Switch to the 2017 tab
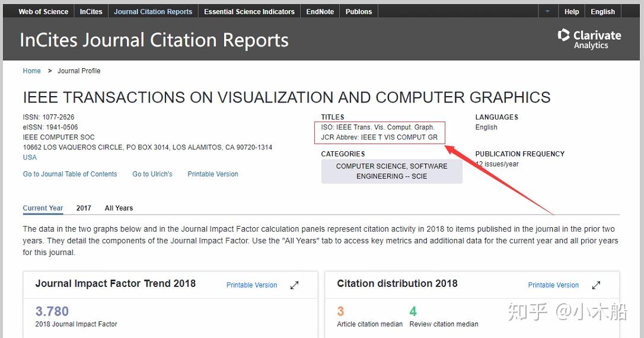Image resolution: width=644 pixels, height=338 pixels. (x=84, y=208)
